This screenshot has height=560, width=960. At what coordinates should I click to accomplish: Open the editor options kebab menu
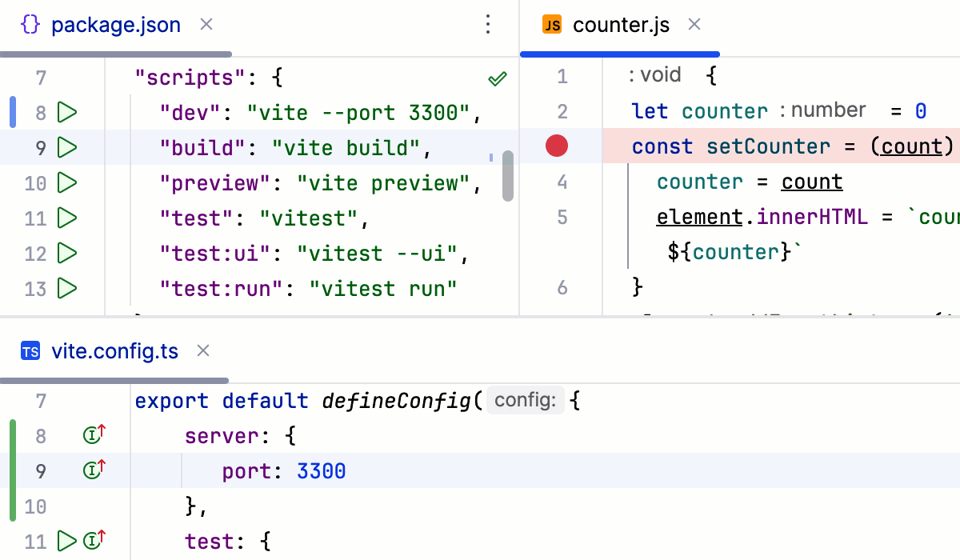(488, 25)
